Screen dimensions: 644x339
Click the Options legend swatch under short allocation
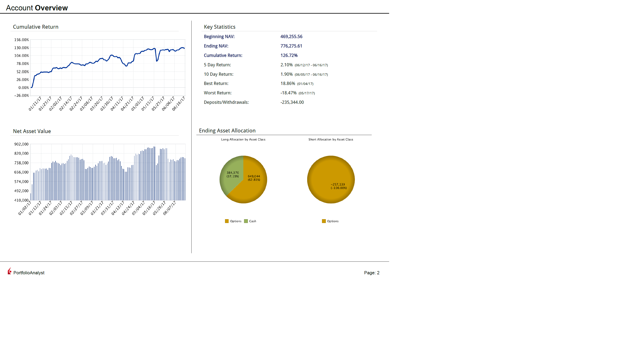click(324, 221)
